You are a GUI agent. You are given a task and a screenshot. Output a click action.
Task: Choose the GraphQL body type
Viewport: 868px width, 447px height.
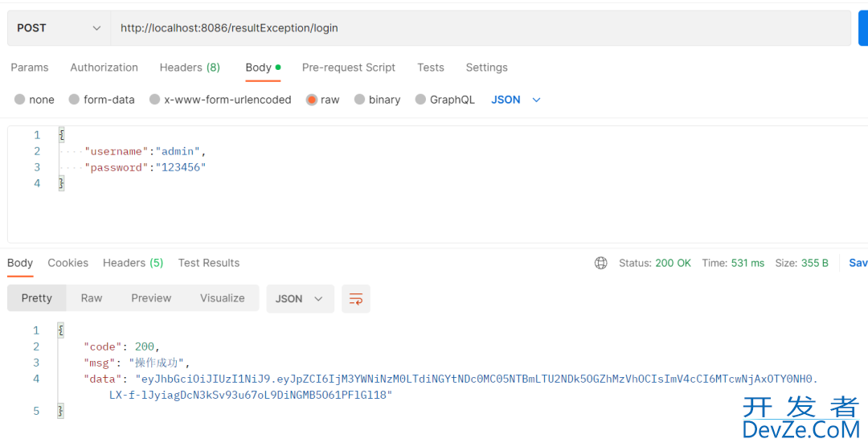420,100
